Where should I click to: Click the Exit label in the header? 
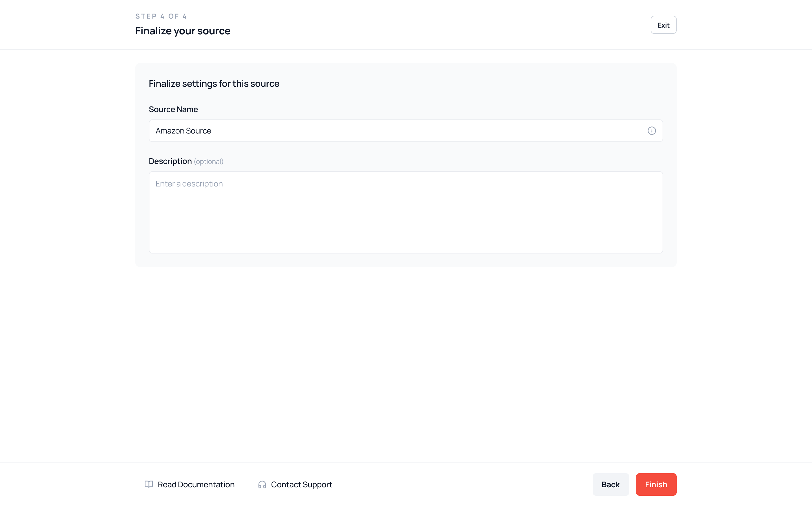tap(663, 25)
